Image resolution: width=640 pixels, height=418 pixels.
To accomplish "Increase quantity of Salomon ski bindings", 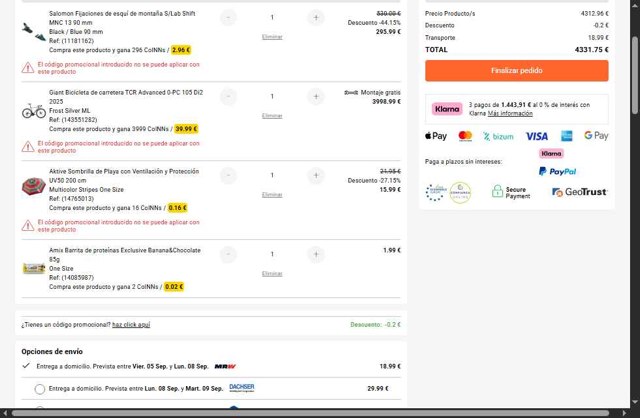I will [x=316, y=18].
